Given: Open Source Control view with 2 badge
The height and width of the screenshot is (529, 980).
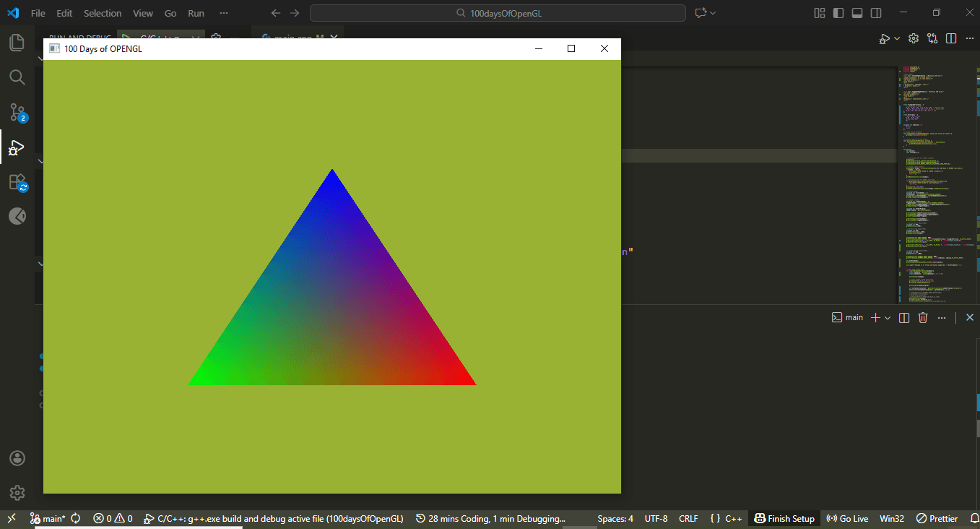Looking at the screenshot, I should click(17, 112).
